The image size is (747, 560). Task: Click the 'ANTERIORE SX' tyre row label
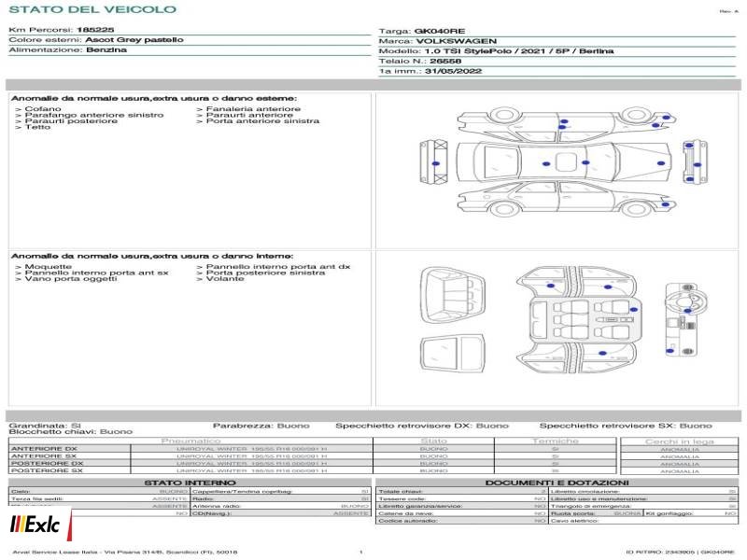tap(44, 456)
